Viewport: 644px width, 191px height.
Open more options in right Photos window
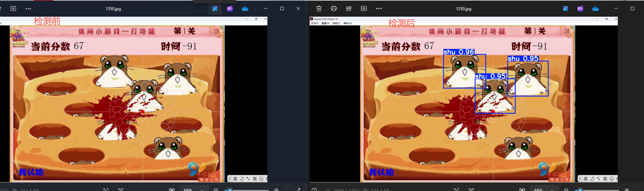tap(379, 8)
